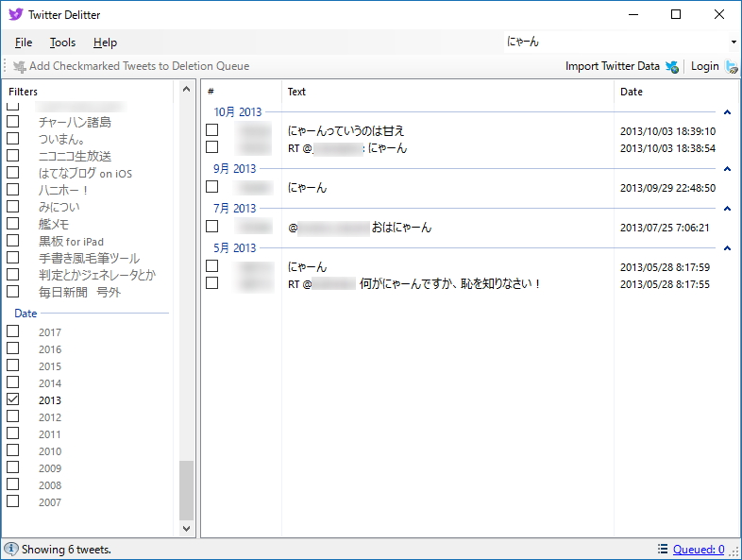Sort by the Date column header
The image size is (742, 560).
[676, 92]
